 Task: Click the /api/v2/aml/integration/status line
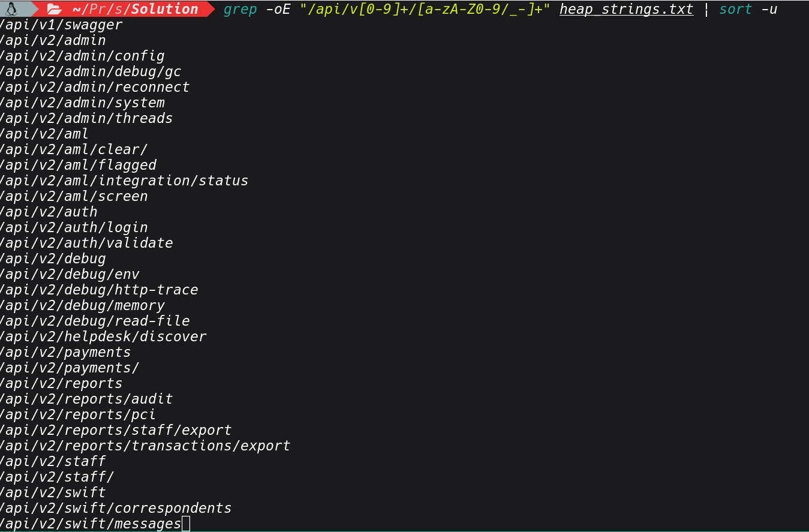124,181
